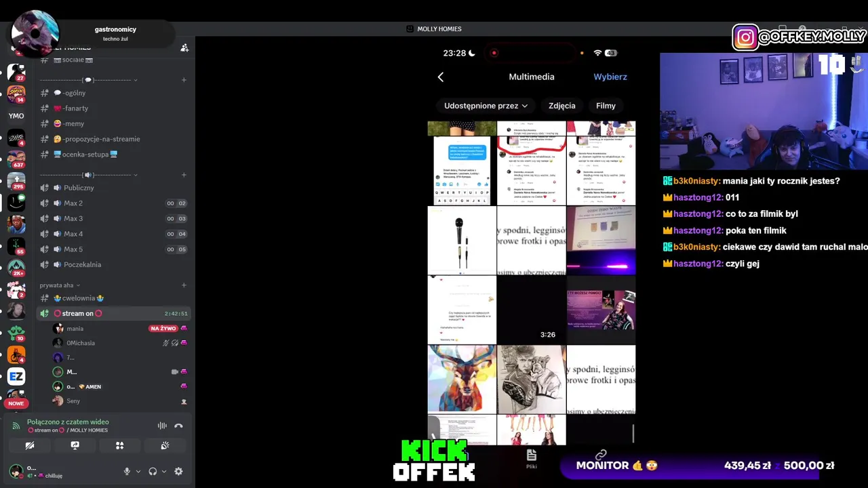Open the EZ server icon

pos(16,376)
